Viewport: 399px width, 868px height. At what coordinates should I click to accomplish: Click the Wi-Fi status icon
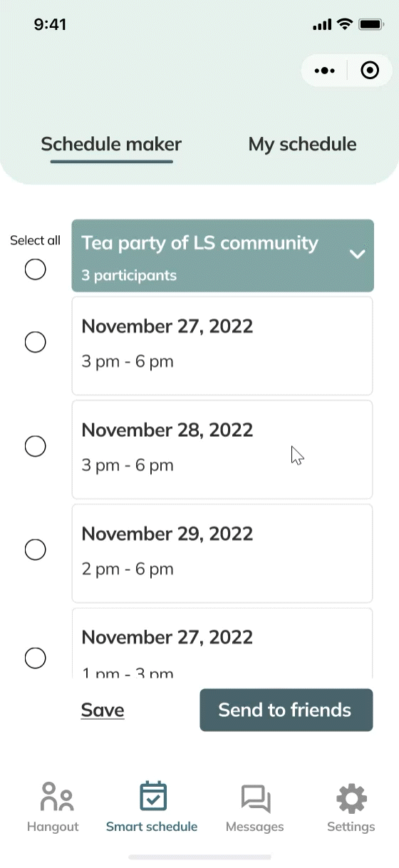345,25
